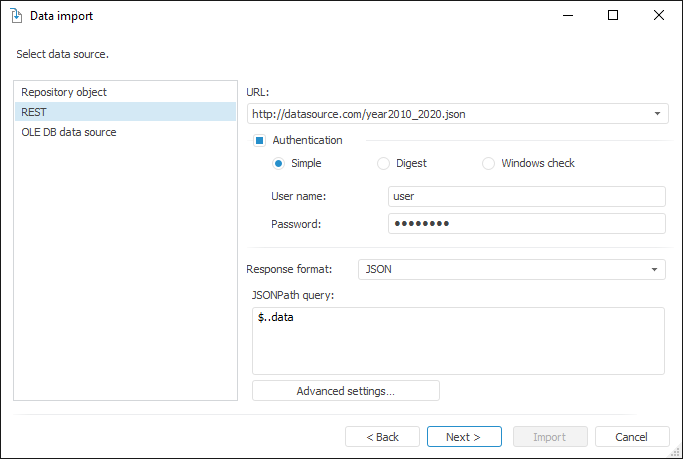
Task: Focus the Password field
Action: (526, 224)
